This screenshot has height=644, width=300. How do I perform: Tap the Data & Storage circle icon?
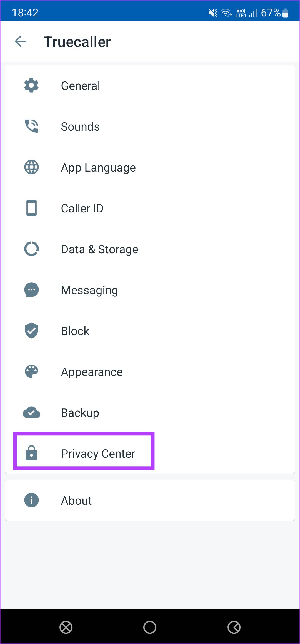(x=31, y=249)
